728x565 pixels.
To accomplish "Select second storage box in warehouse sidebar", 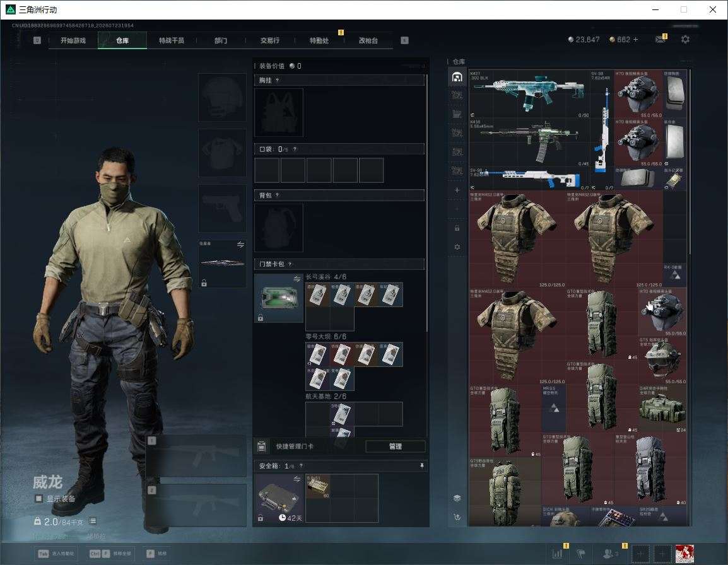I will pyautogui.click(x=457, y=96).
